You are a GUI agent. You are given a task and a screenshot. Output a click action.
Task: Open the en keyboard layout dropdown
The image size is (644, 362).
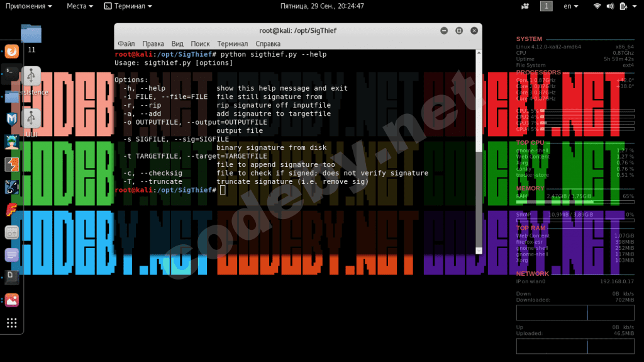571,6
